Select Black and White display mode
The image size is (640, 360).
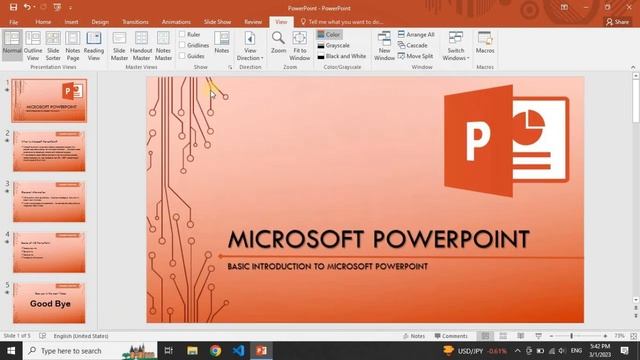tap(342, 56)
